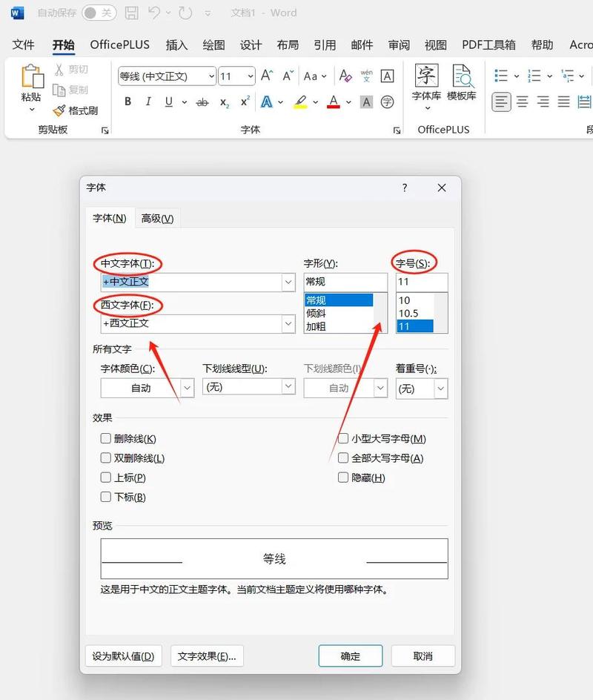The width and height of the screenshot is (593, 700).
Task: Click the center align paragraph icon
Action: 522,102
